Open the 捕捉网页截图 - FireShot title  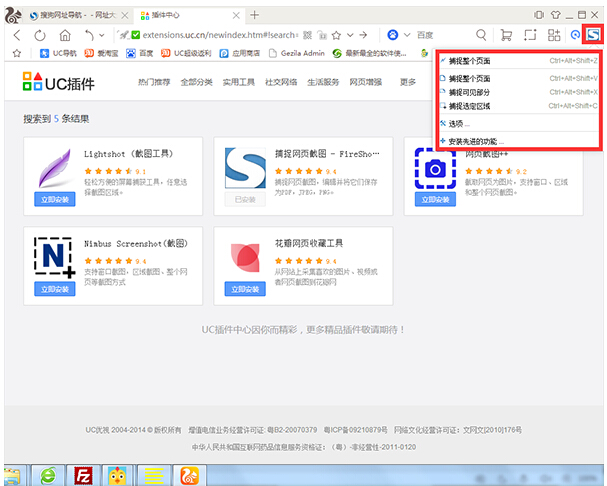pyautogui.click(x=327, y=154)
